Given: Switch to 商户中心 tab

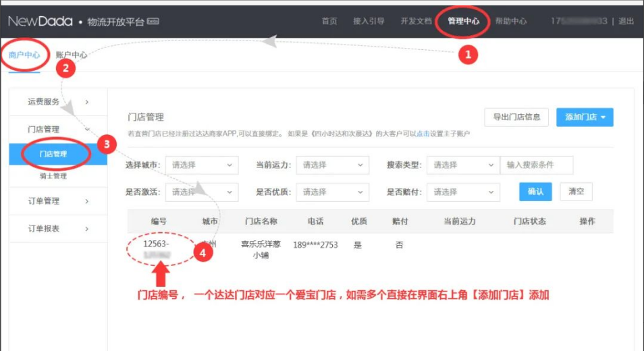Looking at the screenshot, I should 24,55.
